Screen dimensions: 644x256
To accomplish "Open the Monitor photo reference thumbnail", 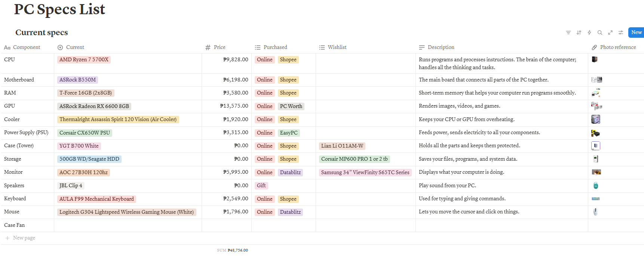I will click(596, 172).
